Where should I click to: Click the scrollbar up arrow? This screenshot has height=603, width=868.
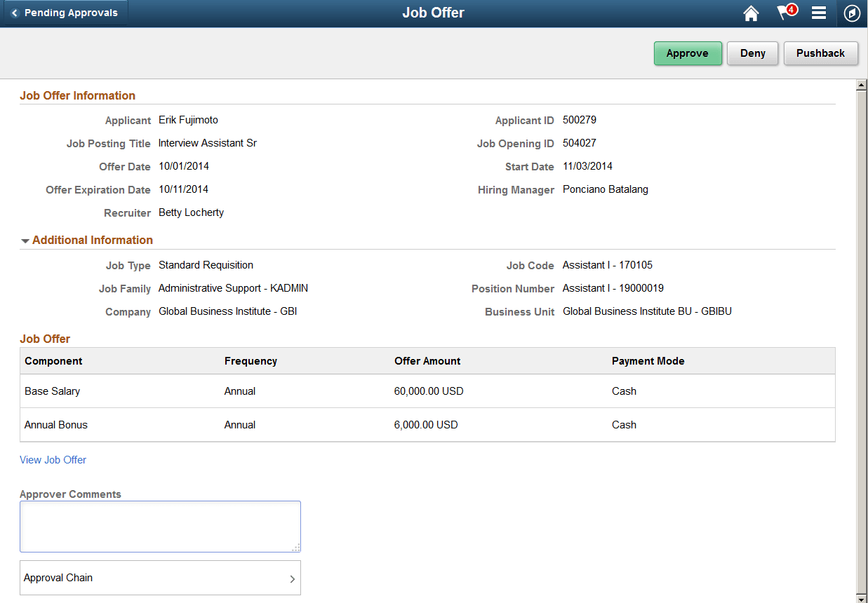click(862, 83)
